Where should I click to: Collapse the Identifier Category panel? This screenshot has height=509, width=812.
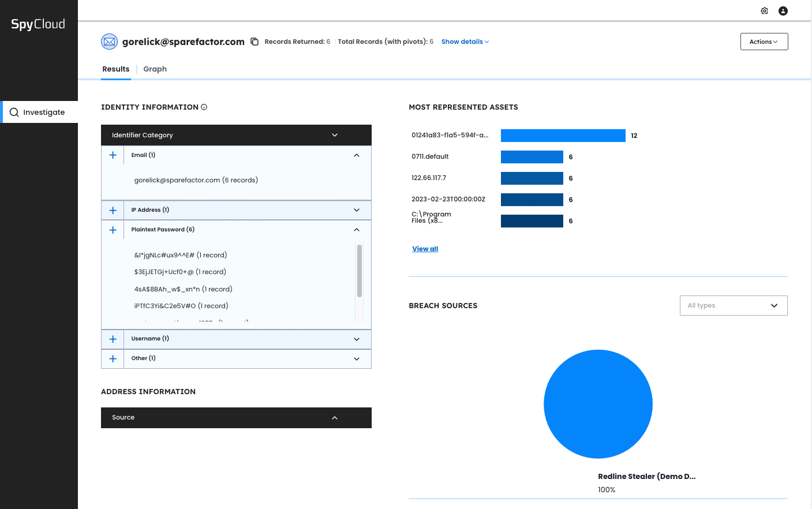coord(334,134)
